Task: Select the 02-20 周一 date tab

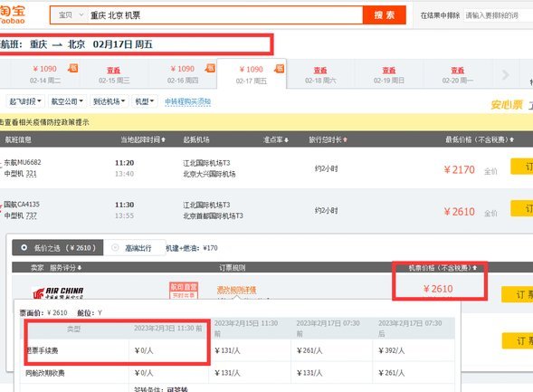Action: (458, 75)
